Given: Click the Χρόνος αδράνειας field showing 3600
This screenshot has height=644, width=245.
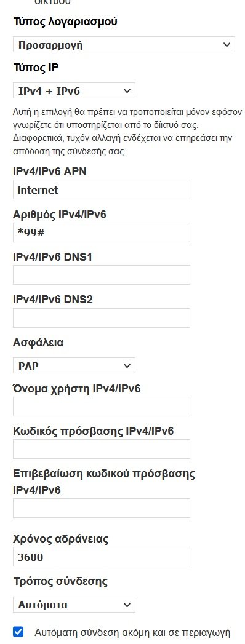Looking at the screenshot, I should coord(102,557).
